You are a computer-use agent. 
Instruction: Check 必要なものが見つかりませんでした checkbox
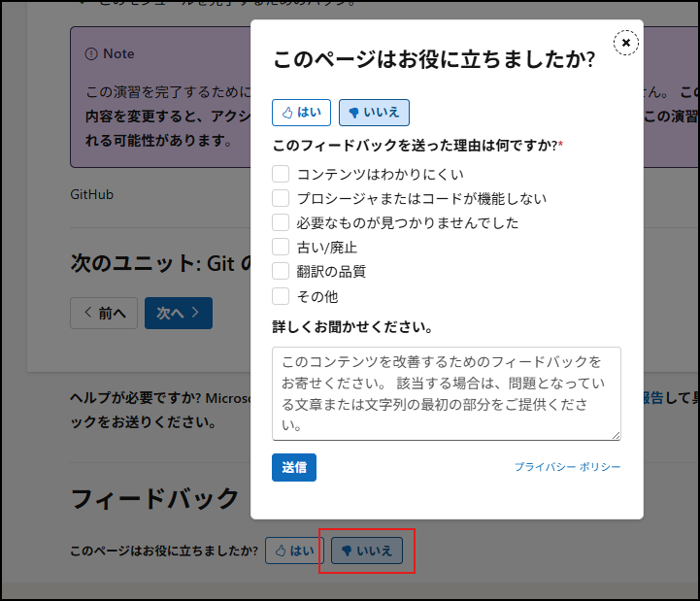click(281, 222)
